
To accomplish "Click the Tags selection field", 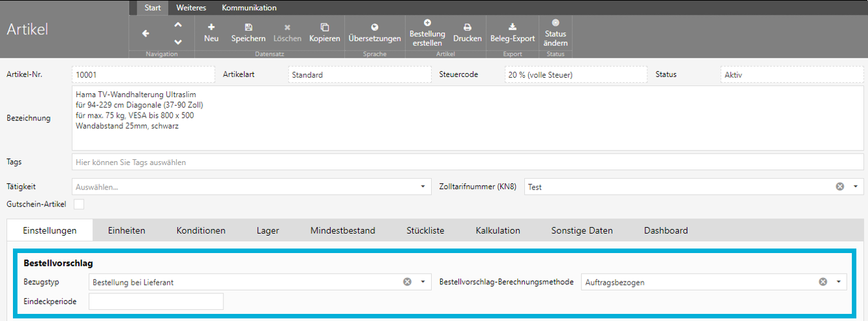I will [467, 162].
